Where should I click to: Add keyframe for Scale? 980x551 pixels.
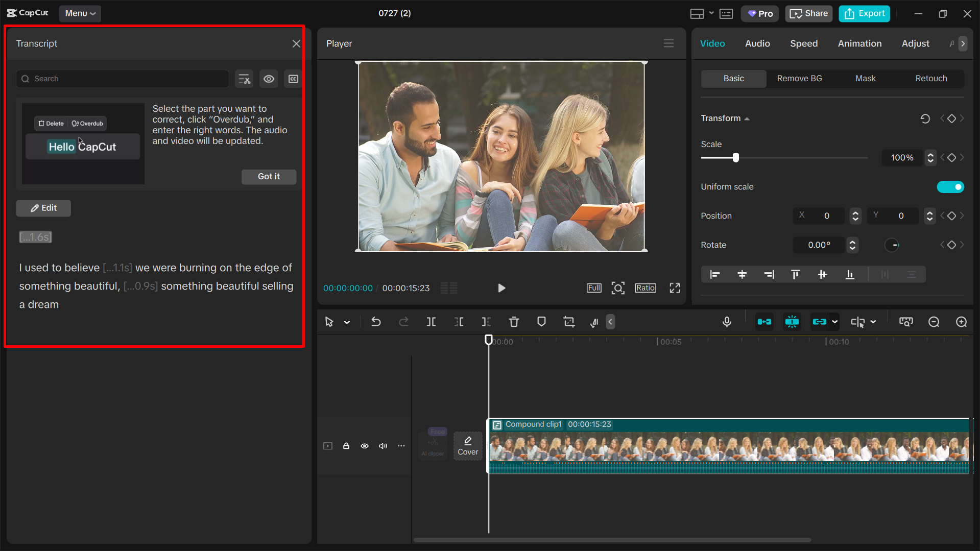click(951, 158)
